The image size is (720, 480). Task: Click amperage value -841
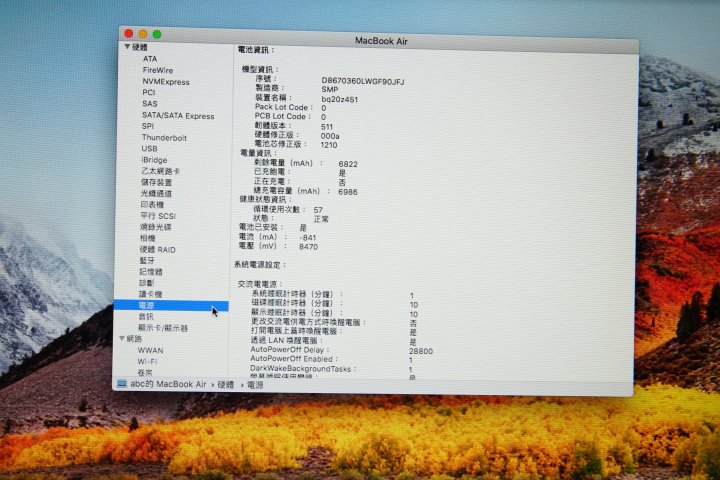pos(307,237)
